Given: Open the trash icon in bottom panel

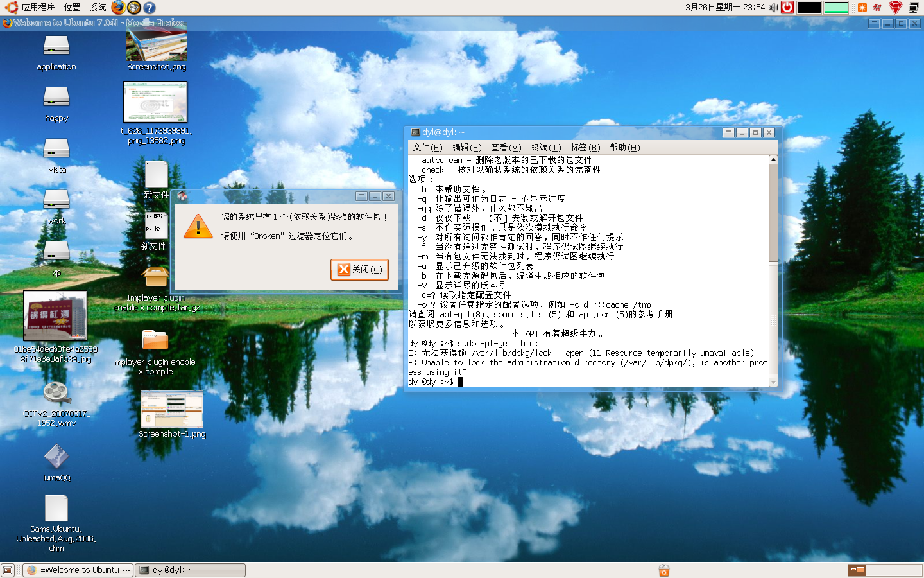Looking at the screenshot, I should click(x=664, y=570).
